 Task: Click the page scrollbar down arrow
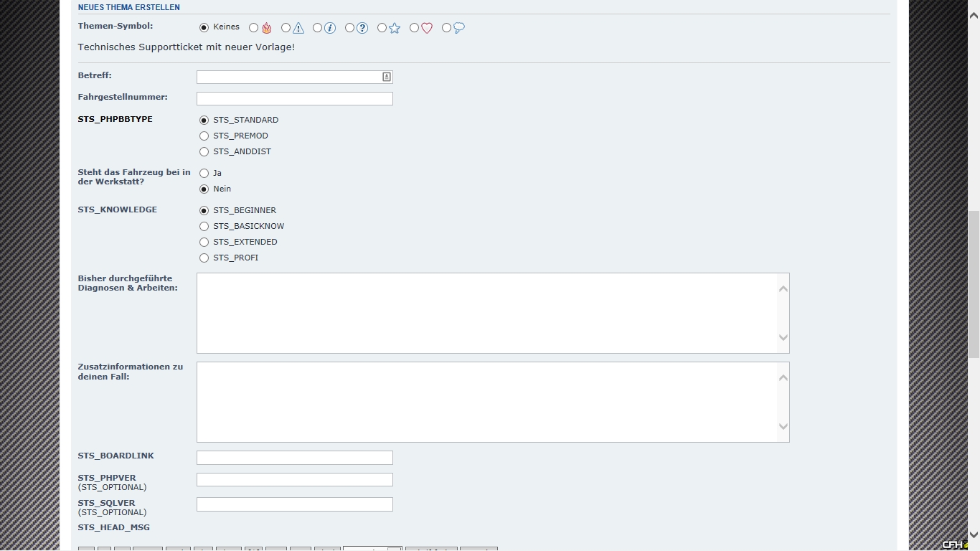[974, 534]
